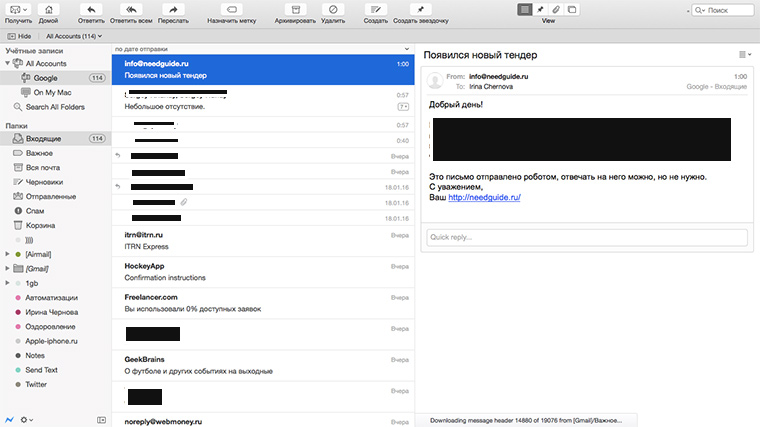
Task: Select the Apple-iphone.ru label
Action: tap(55, 341)
